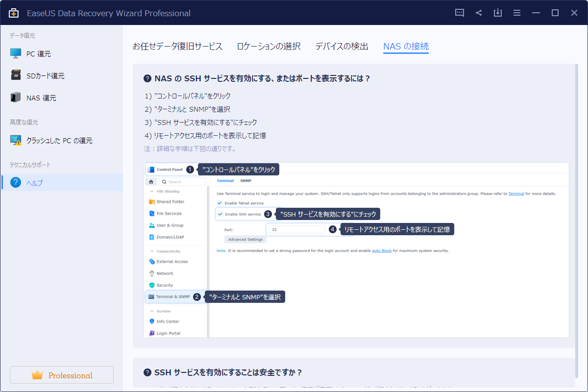Click the Network house icon
This screenshot has height=392, width=588.
(152, 273)
